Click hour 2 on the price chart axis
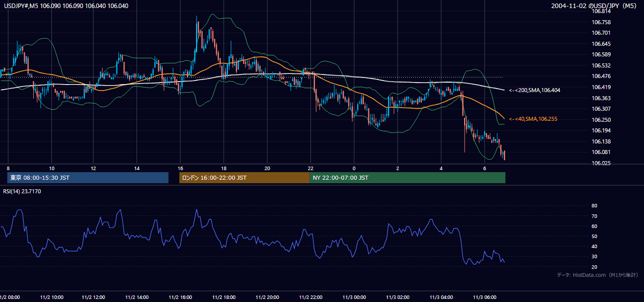The image size is (644, 302). pyautogui.click(x=398, y=168)
